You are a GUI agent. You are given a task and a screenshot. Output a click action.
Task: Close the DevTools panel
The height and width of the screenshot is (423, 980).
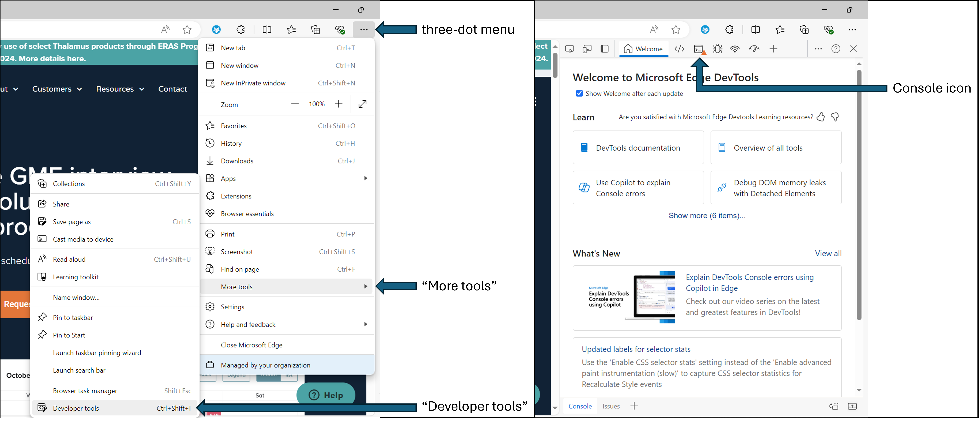(x=853, y=49)
